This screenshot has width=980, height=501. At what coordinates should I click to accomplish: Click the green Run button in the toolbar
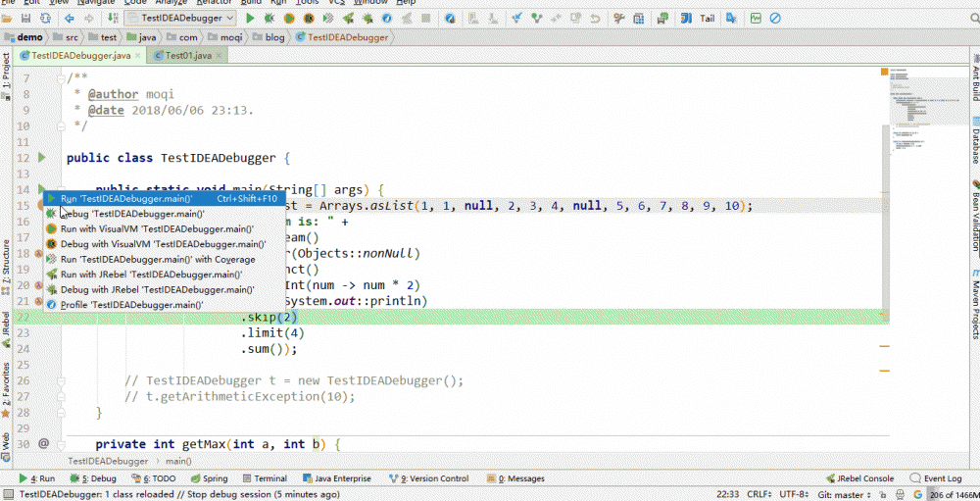pyautogui.click(x=251, y=18)
